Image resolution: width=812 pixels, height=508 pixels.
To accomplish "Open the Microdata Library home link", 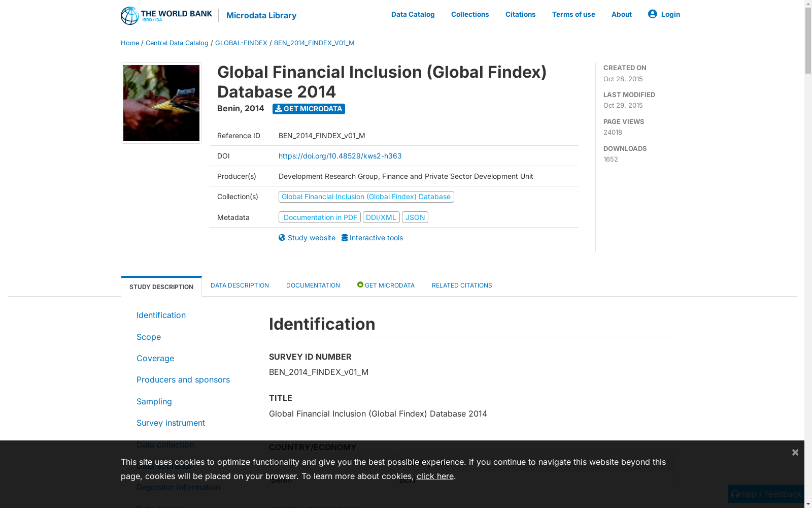I will point(261,15).
